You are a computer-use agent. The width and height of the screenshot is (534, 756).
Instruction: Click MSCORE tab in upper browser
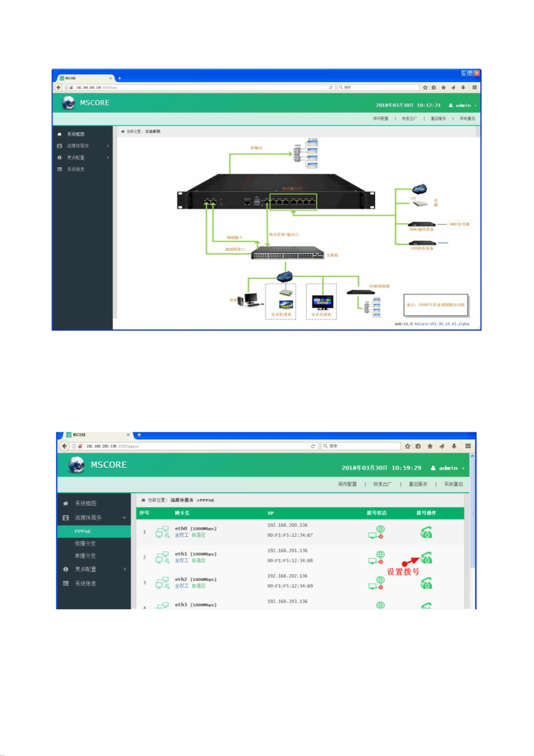(85, 78)
